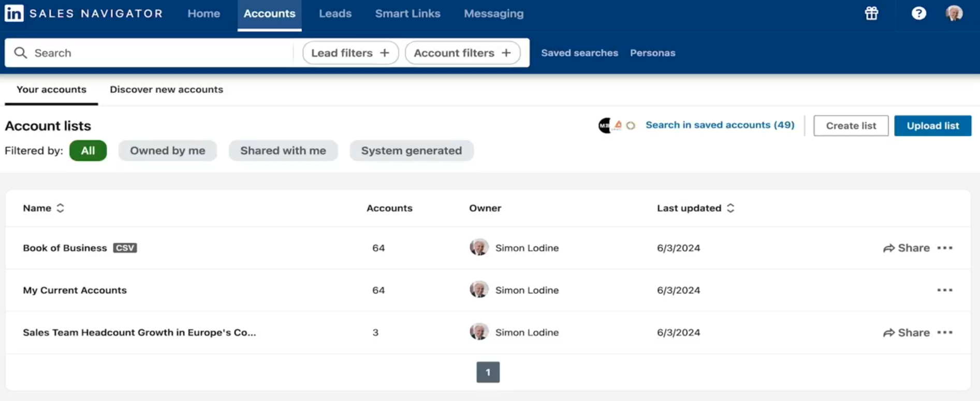Expand the Account filters dropdown
Image resolution: width=980 pixels, height=401 pixels.
pyautogui.click(x=462, y=53)
